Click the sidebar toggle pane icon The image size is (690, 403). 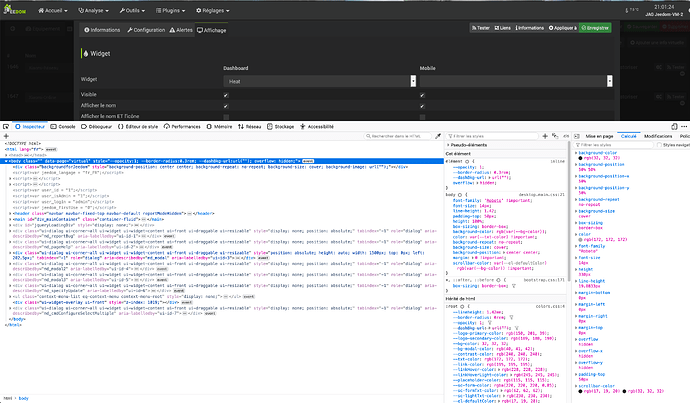pyautogui.click(x=576, y=136)
